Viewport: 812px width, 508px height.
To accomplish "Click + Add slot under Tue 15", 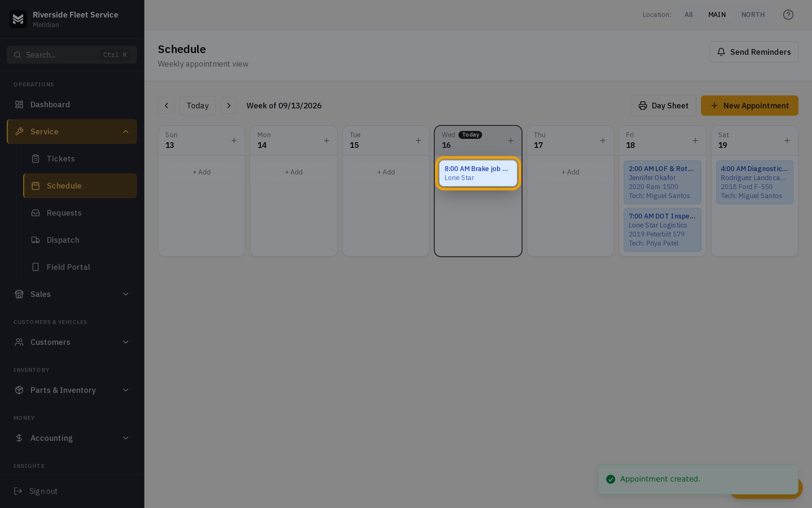I will pos(386,172).
